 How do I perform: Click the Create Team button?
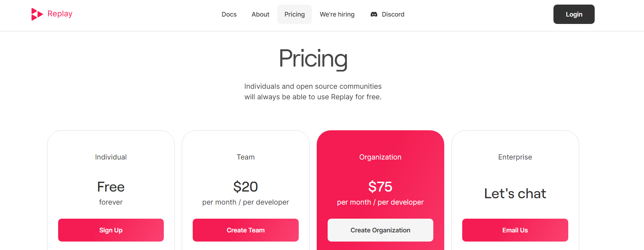point(246,230)
